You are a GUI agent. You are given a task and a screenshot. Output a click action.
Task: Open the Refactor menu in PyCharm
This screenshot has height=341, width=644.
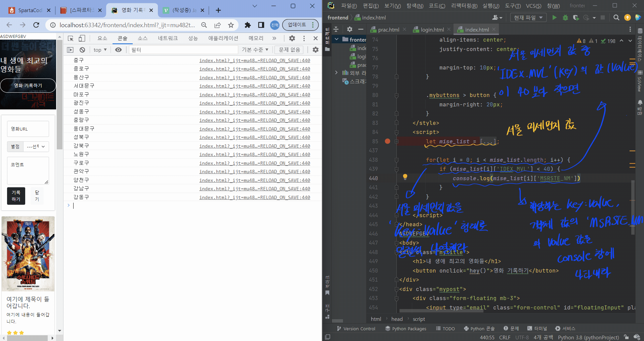click(x=464, y=6)
